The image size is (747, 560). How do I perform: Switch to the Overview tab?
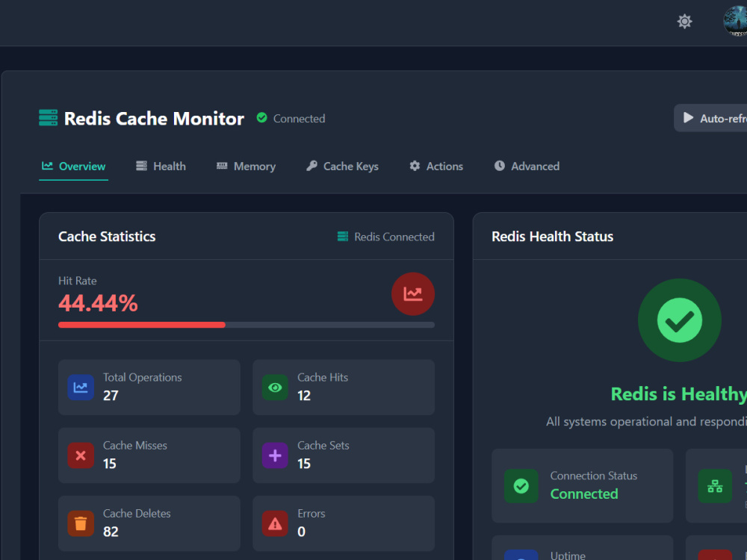(73, 167)
